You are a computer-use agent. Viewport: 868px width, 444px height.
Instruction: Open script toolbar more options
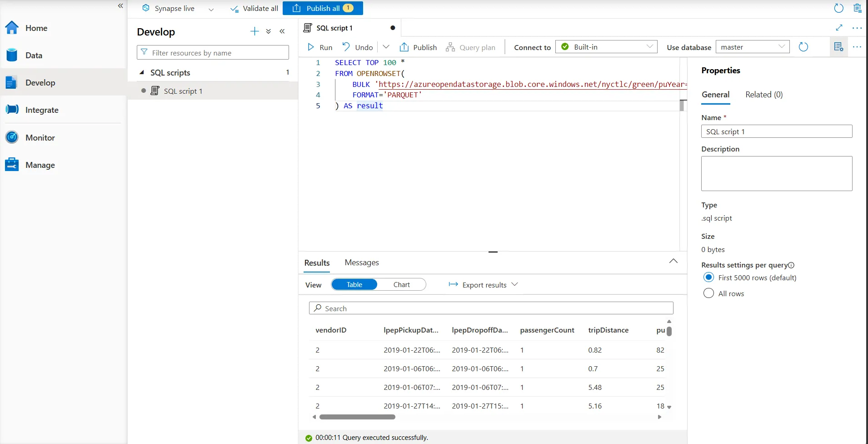(857, 47)
